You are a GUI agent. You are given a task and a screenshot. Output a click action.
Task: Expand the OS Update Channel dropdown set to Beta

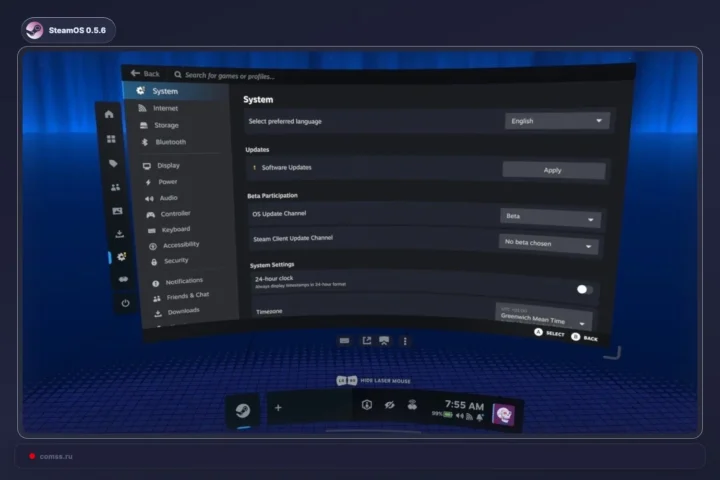[550, 217]
